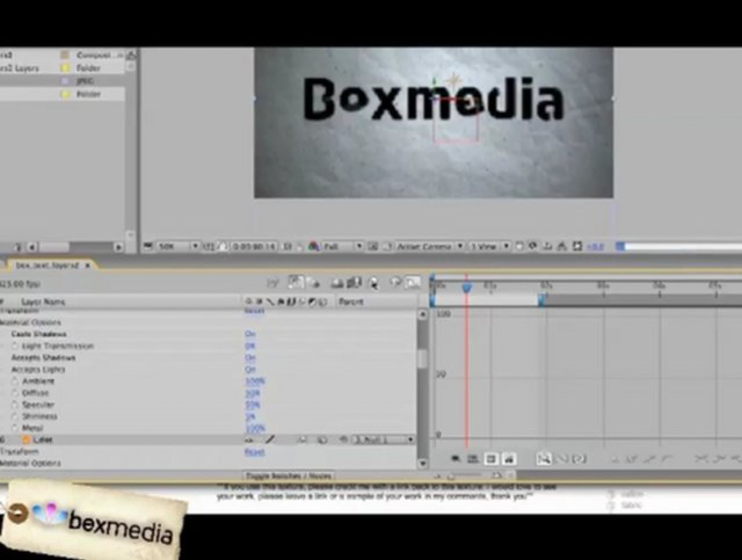This screenshot has height=560, width=742.
Task: Click the orange light layer icon
Action: coord(27,439)
